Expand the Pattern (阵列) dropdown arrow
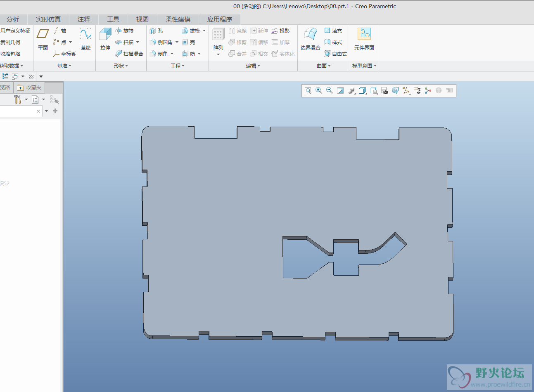Viewport: 534px width, 392px height. [x=218, y=55]
